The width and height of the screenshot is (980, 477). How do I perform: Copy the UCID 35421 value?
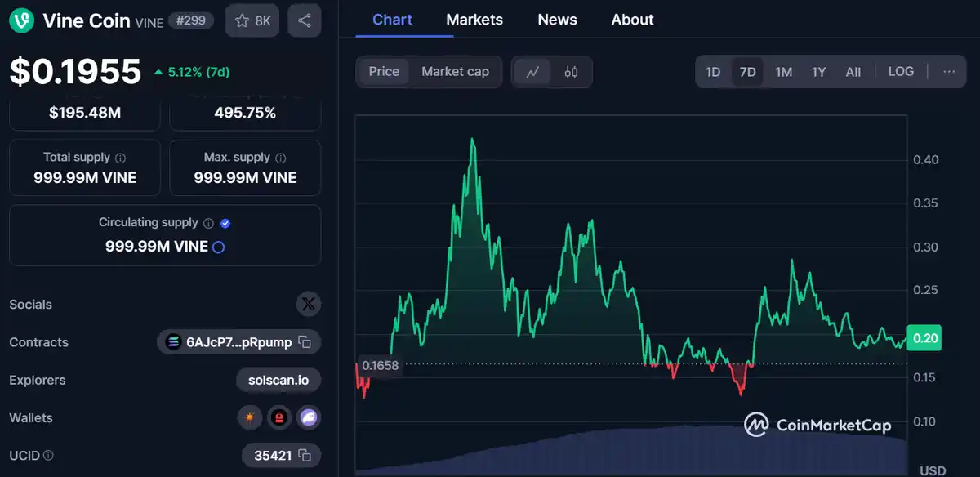tap(305, 455)
